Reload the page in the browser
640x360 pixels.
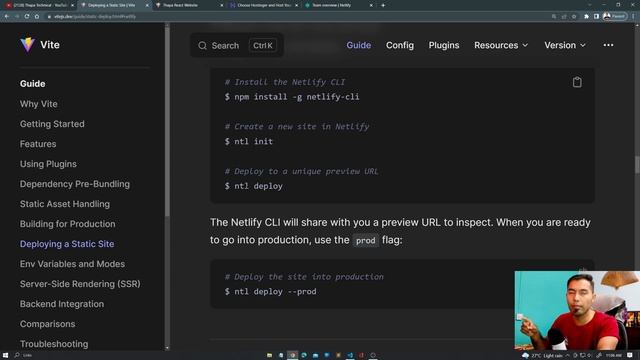click(27, 16)
